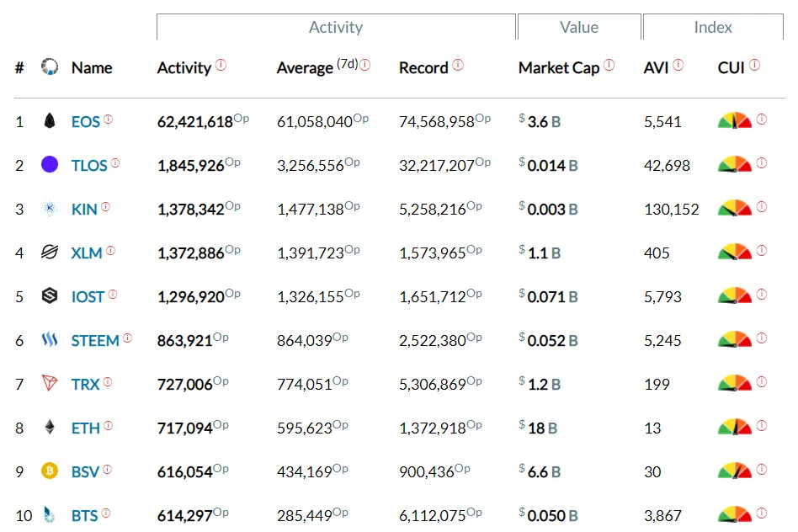Click the TRX Tron logo icon
The width and height of the screenshot is (798, 532).
point(50,383)
